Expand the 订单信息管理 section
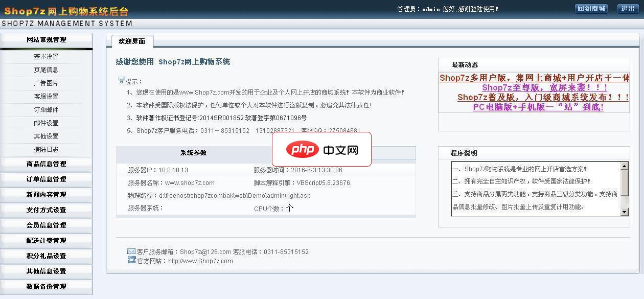 [x=47, y=179]
